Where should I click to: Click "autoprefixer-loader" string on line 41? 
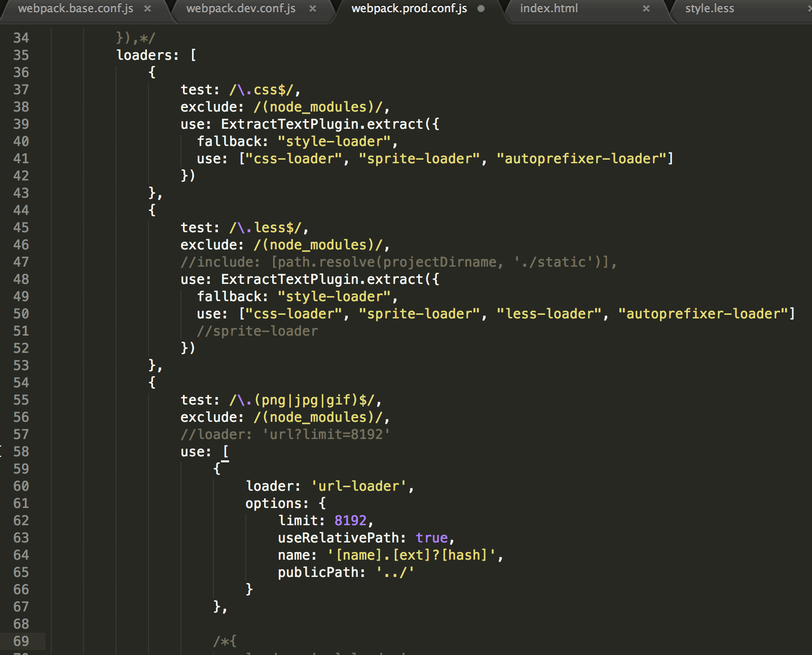point(581,159)
